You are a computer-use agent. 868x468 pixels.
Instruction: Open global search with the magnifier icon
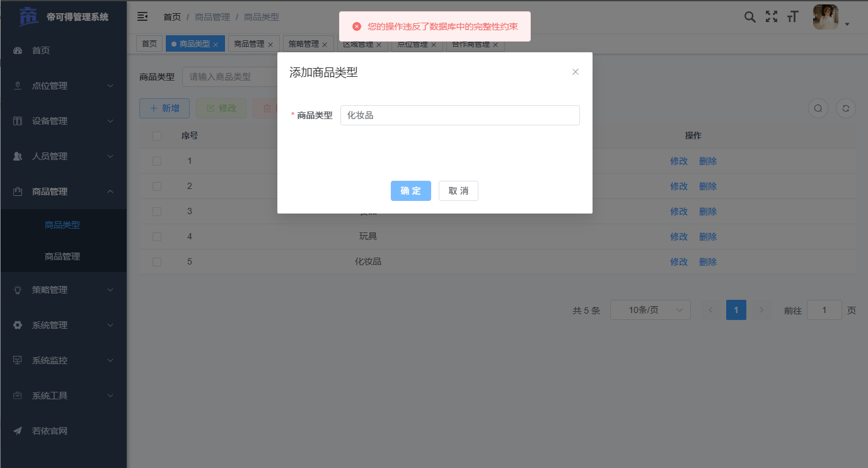tap(749, 17)
